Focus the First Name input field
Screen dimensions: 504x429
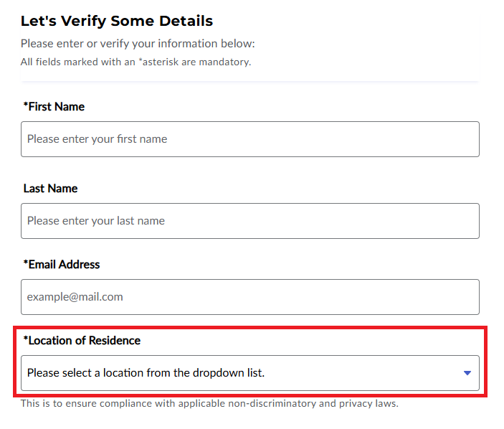[229, 139]
